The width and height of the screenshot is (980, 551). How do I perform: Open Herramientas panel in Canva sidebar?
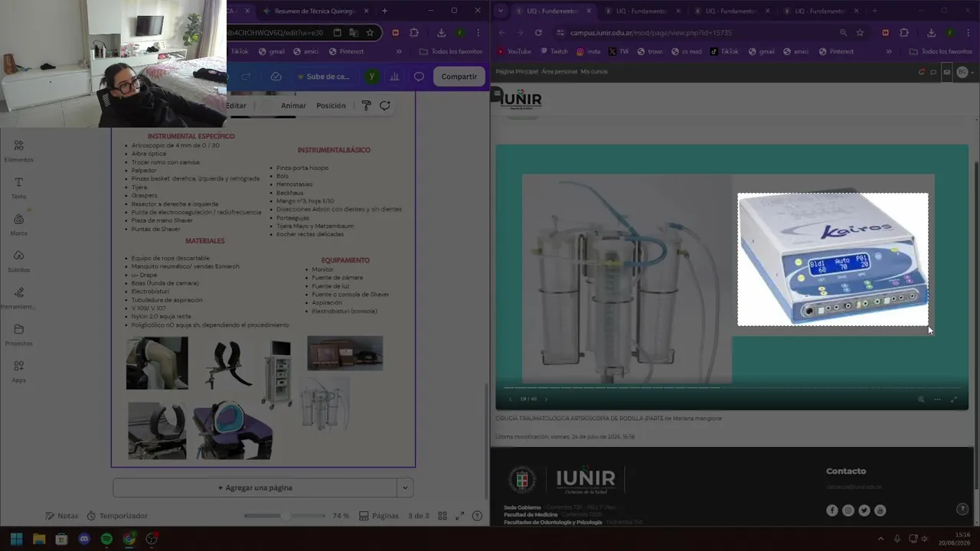pos(18,298)
